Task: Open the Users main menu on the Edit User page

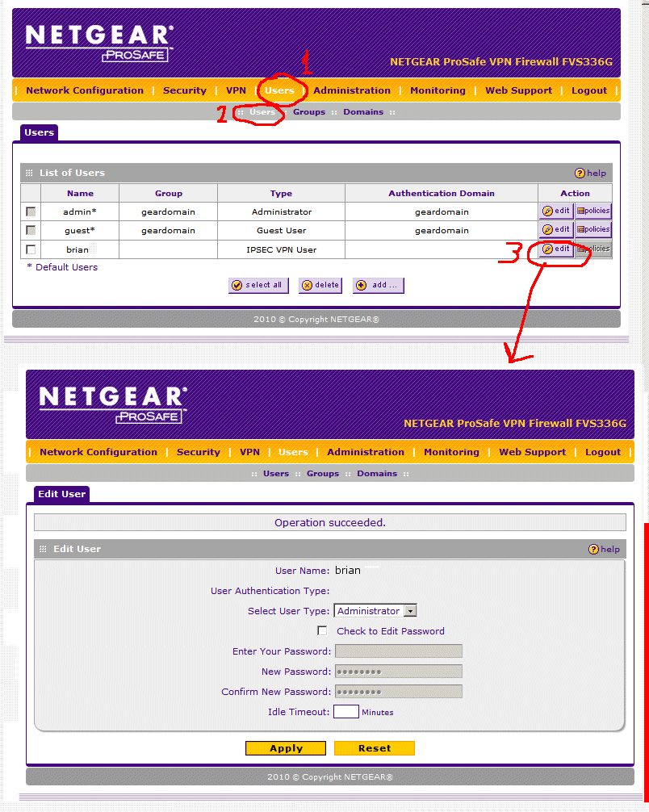Action: (x=293, y=452)
